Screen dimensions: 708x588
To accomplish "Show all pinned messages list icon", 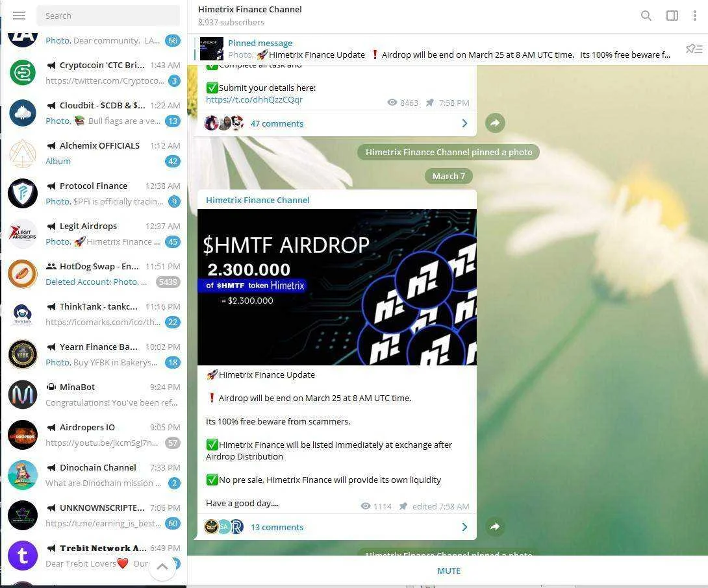I will pos(694,49).
